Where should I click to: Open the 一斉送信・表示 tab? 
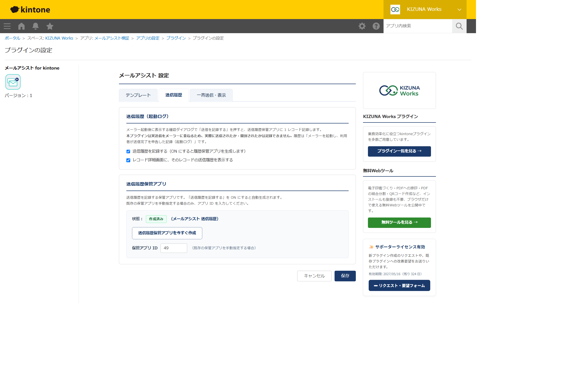click(211, 95)
